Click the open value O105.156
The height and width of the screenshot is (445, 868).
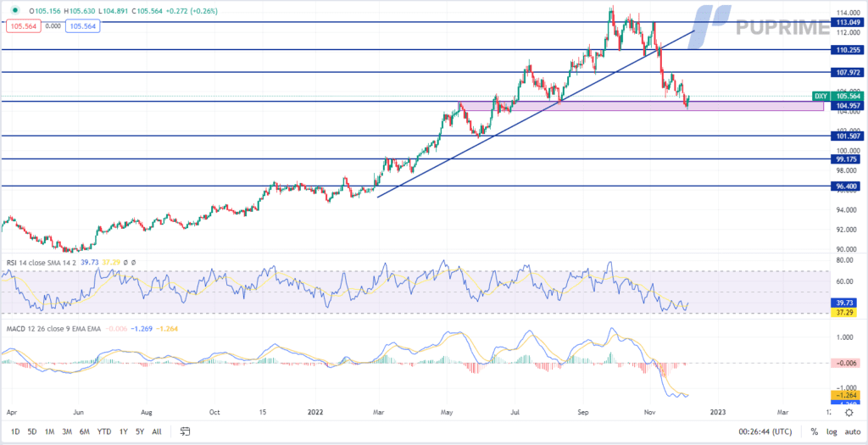pos(46,11)
